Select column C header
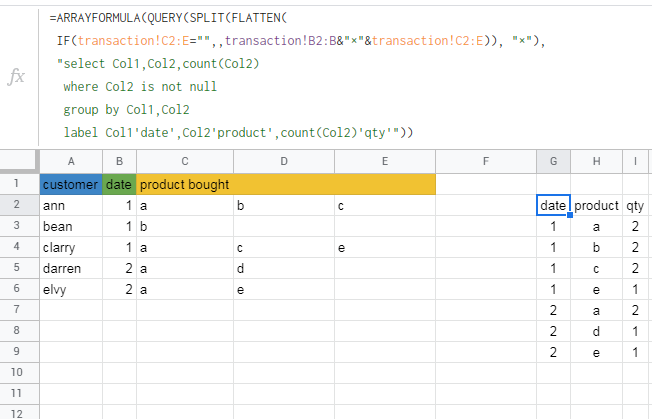 (x=185, y=161)
